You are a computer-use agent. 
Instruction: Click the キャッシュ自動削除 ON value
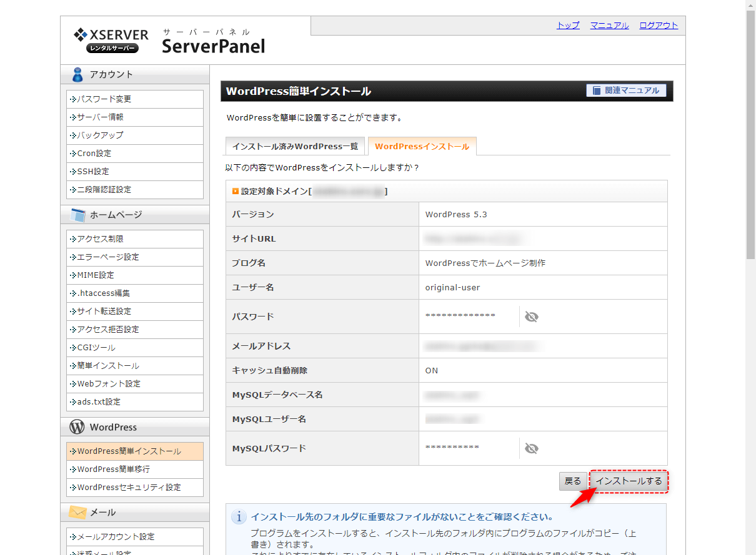click(x=432, y=370)
